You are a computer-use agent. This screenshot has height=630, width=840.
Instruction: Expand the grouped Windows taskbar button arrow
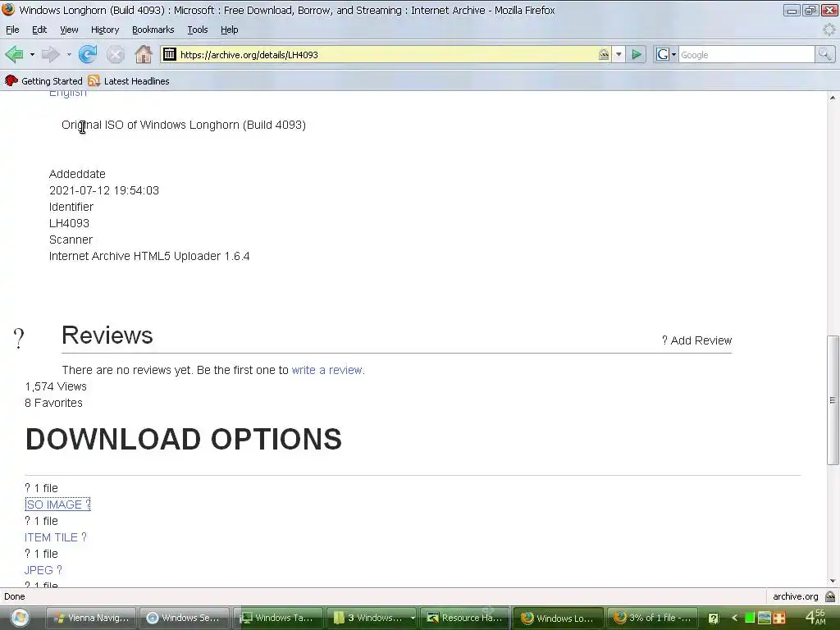(x=413, y=618)
